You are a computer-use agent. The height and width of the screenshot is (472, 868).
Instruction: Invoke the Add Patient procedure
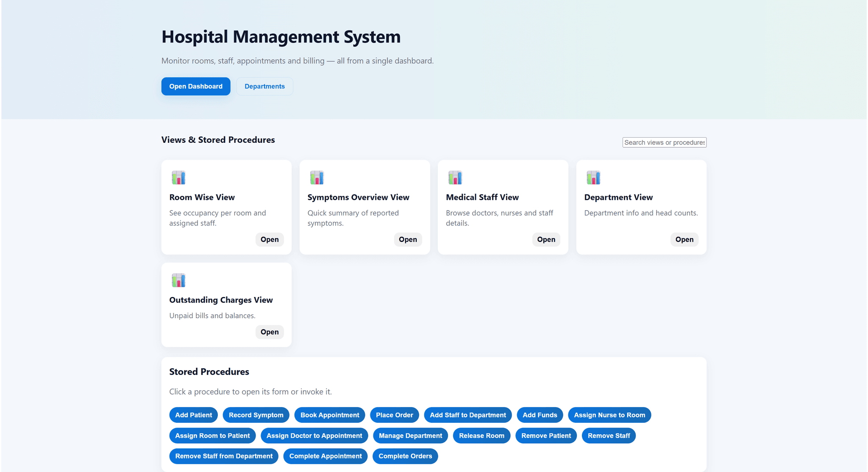pyautogui.click(x=194, y=415)
